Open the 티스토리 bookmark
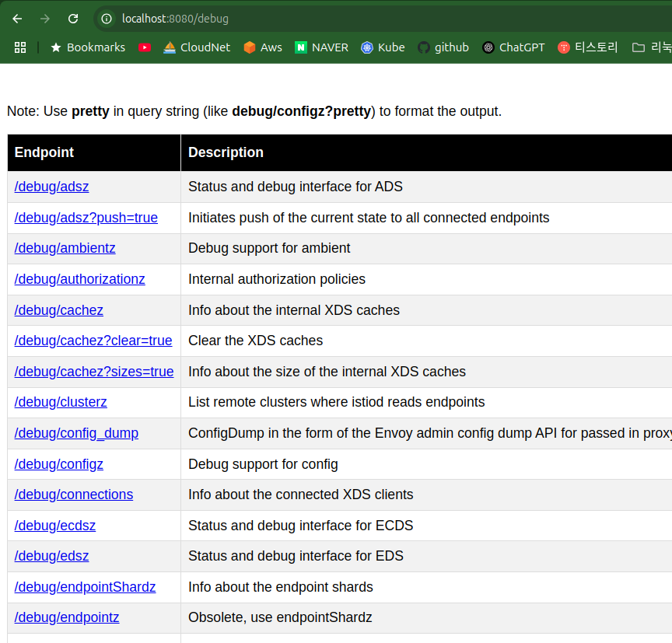 click(x=587, y=47)
